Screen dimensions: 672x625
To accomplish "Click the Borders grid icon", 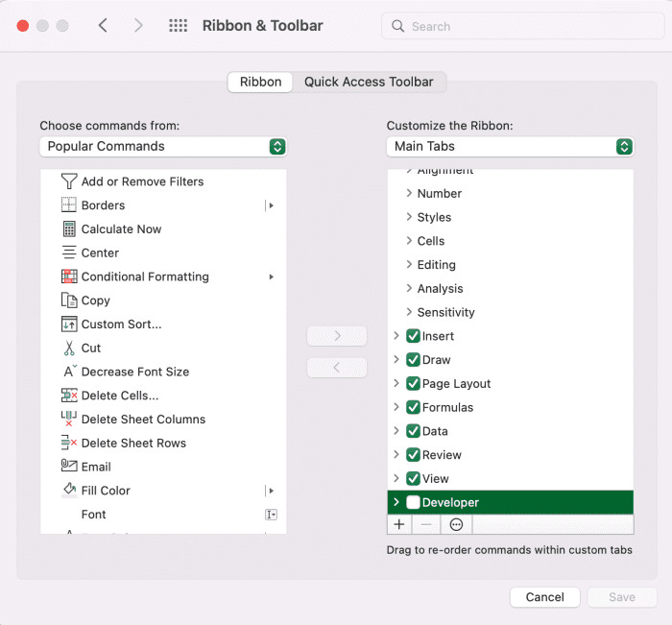I will (x=69, y=204).
